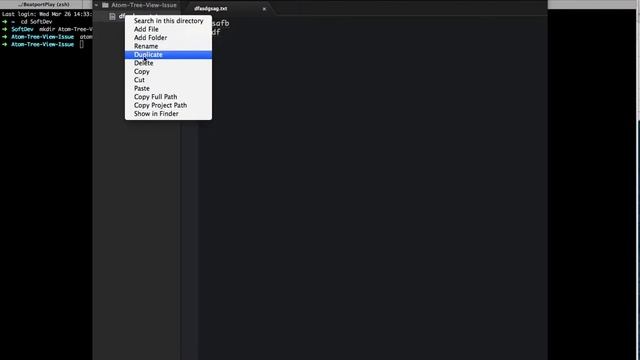Collapse the Atom-Tree-View-Issue folder arrow
640x360 pixels.
point(96,5)
